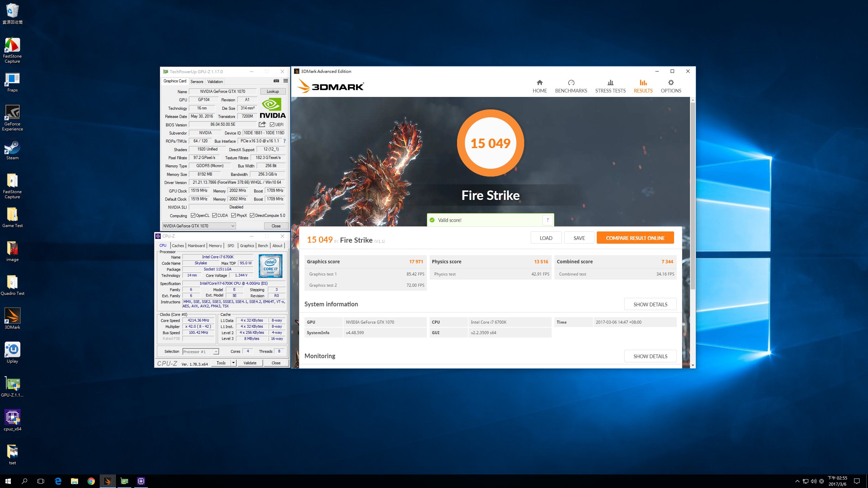Viewport: 868px width, 488px height.
Task: Open the CPU-Z Bench tab
Action: (263, 246)
